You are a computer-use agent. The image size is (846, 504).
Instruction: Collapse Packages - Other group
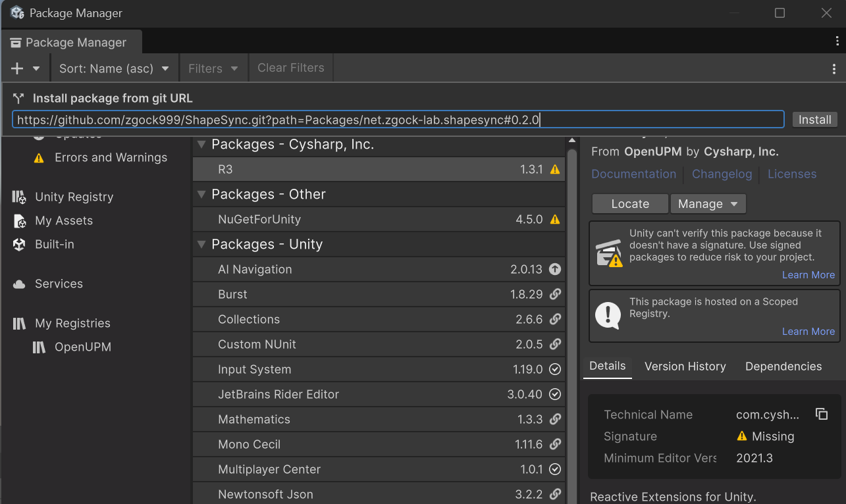(x=201, y=194)
